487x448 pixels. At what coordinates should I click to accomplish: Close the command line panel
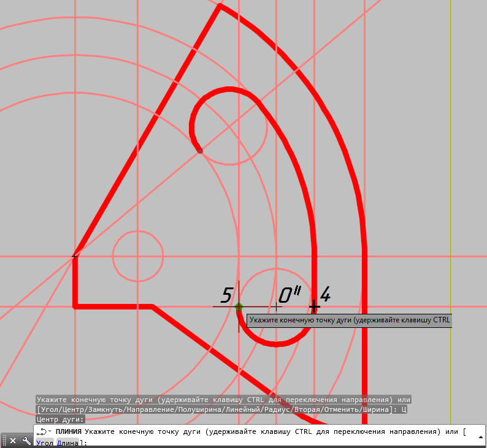12,440
